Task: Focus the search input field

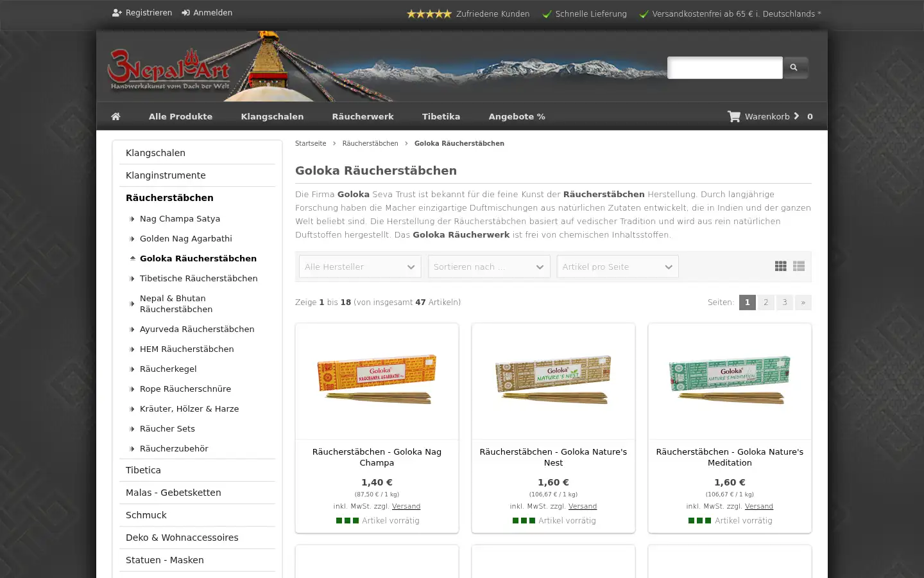Action: [x=725, y=67]
